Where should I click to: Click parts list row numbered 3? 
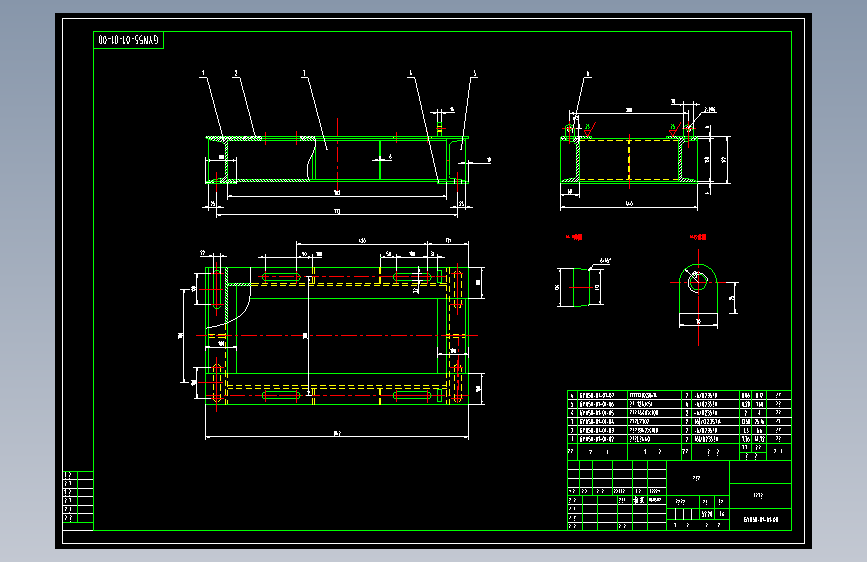[x=679, y=422]
